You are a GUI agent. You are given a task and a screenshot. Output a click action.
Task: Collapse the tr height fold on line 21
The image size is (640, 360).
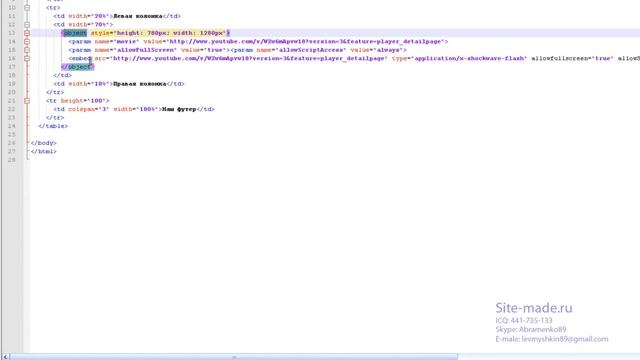tap(27, 100)
